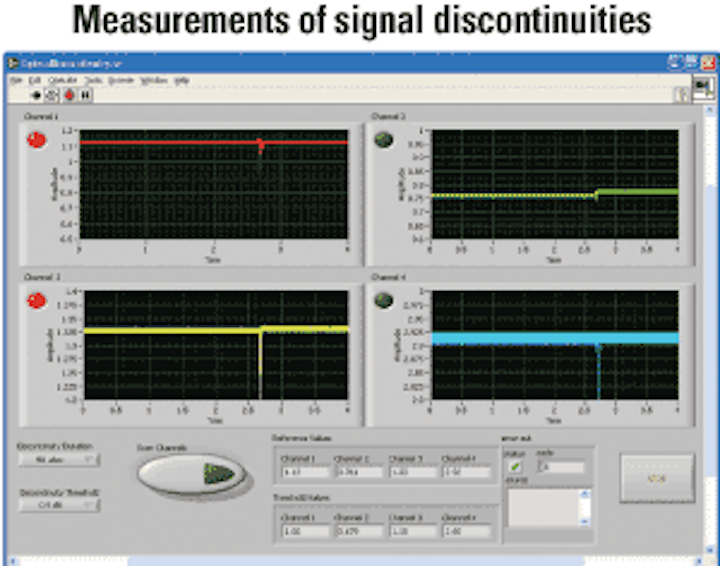Click the large STOP button
Screen dimensions: 720x566
(x=657, y=478)
